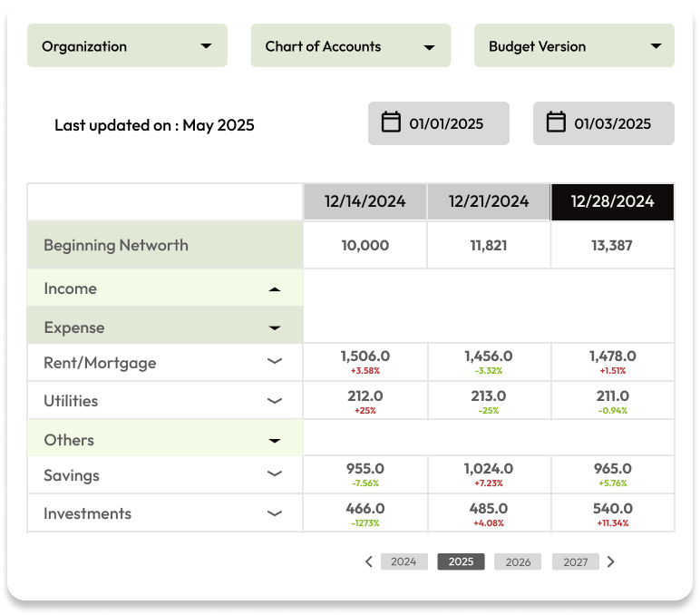Switch to year 2026

[518, 561]
